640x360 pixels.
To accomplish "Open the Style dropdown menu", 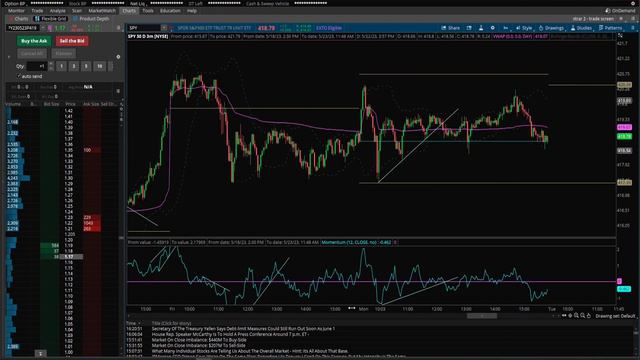I will point(524,28).
